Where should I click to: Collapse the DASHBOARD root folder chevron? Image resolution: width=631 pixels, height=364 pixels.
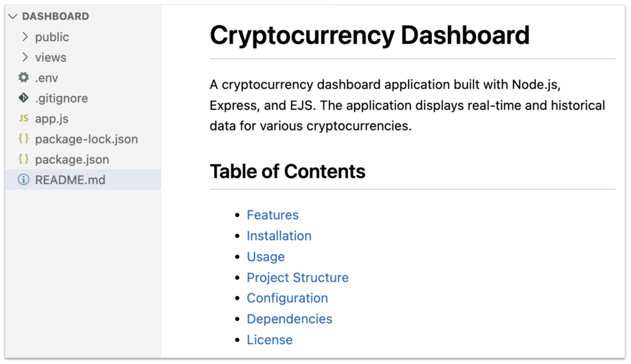tap(13, 17)
